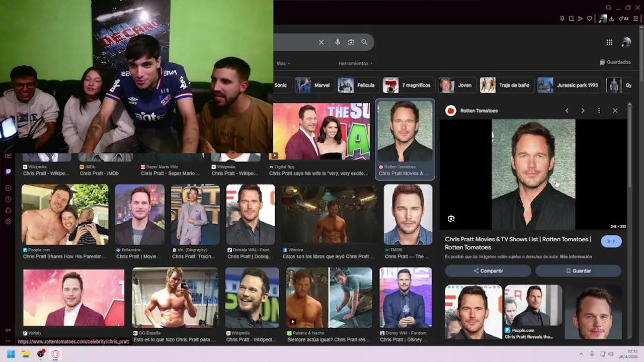Open Opera GX from the taskbar
Image resolution: width=644 pixels, height=362 pixels.
pos(55,354)
